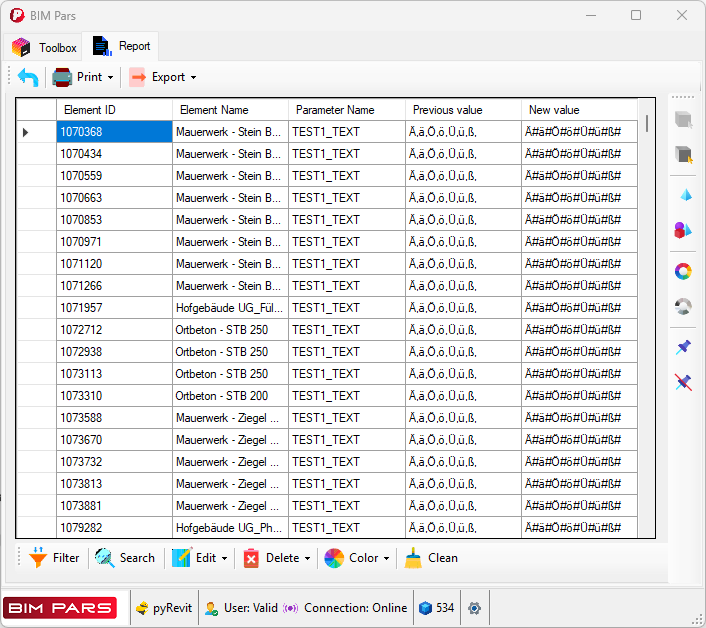Open the Color dropdown picker
Image resolution: width=706 pixels, height=628 pixels.
(x=358, y=558)
